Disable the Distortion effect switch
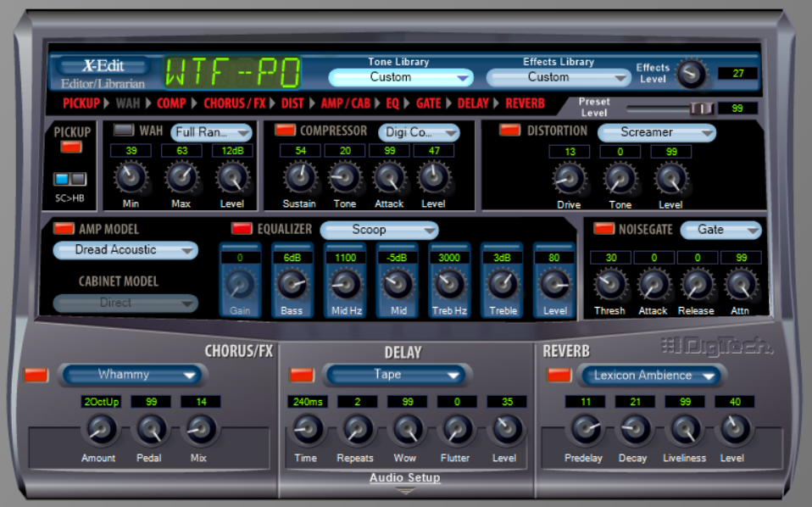Image resolution: width=812 pixels, height=507 pixels. [509, 130]
